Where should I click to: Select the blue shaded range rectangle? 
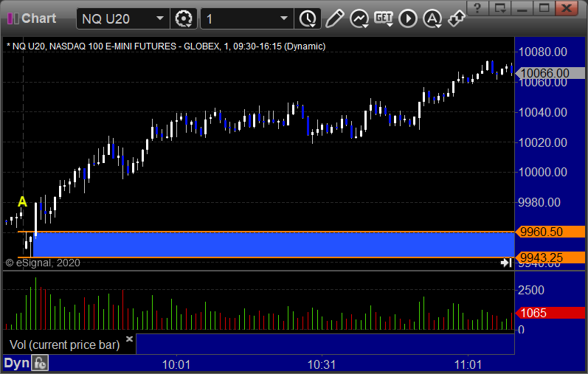coord(274,245)
